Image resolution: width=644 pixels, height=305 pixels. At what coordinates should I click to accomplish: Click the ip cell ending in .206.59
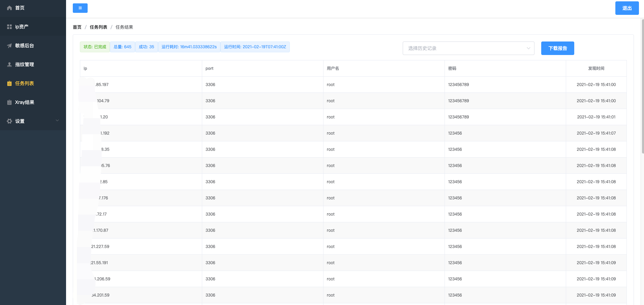click(141, 279)
